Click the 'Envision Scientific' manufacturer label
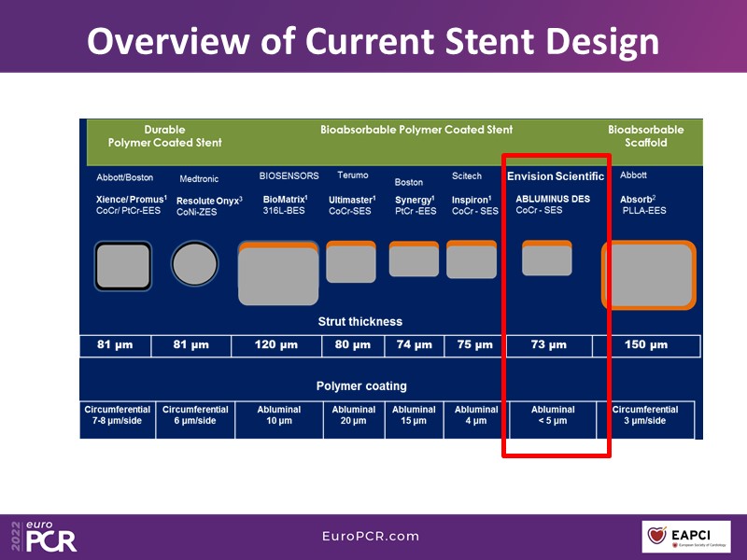 [x=555, y=176]
